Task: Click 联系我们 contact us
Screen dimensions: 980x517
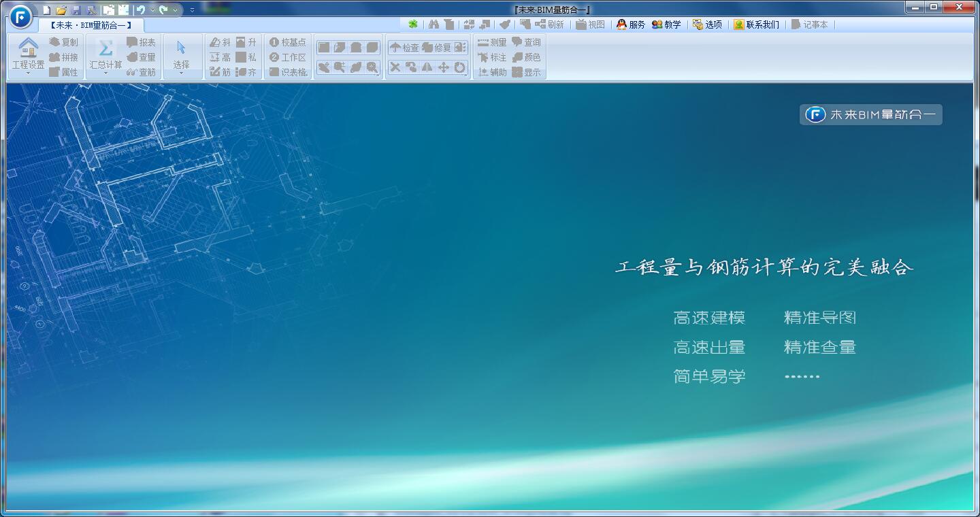Action: click(756, 24)
